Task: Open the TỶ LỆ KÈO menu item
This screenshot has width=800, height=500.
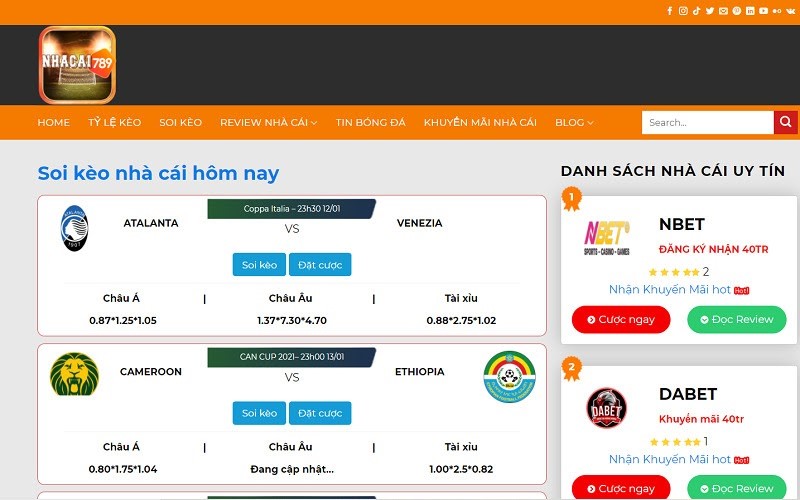Action: (x=114, y=123)
